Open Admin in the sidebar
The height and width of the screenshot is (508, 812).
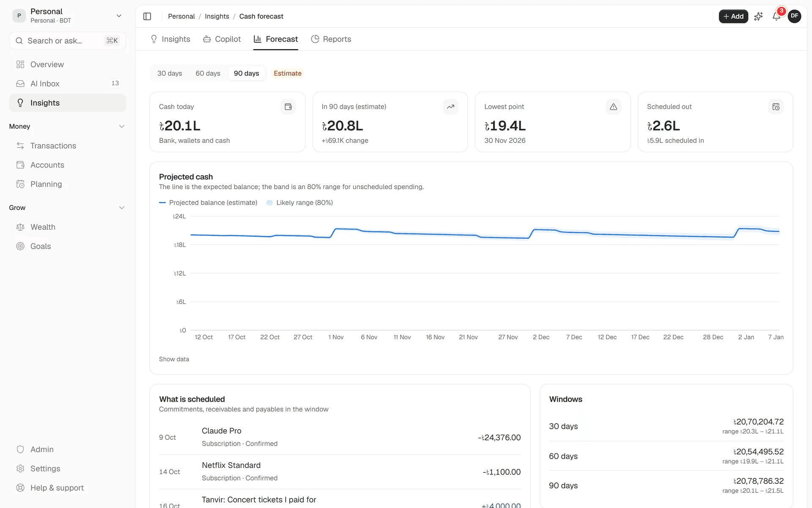pos(68,449)
